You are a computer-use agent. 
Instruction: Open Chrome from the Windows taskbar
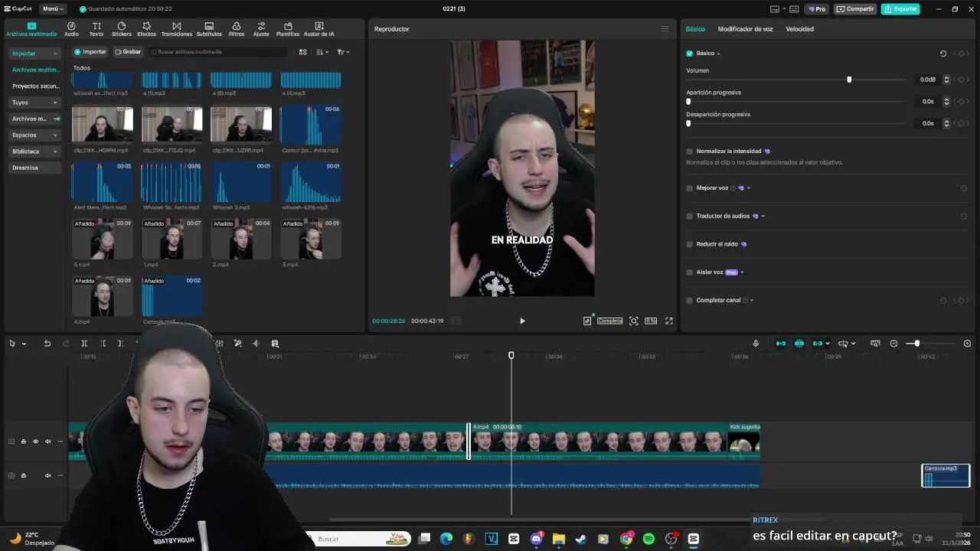(x=626, y=539)
